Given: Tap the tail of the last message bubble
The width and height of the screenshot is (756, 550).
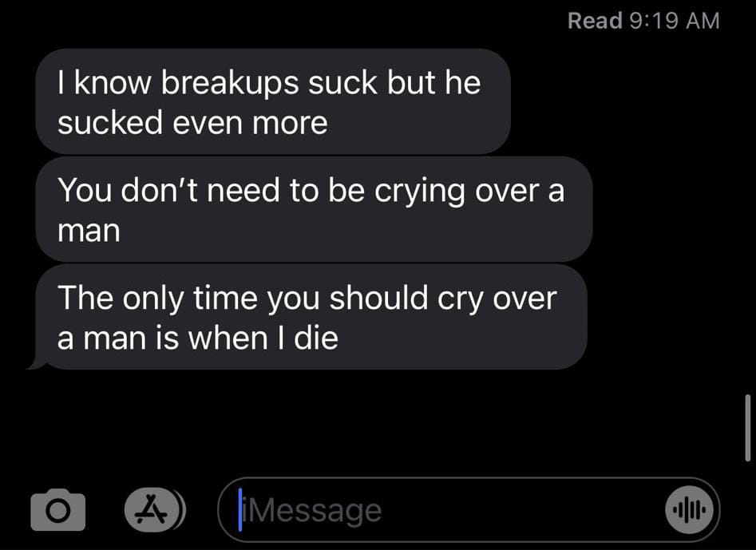Looking at the screenshot, I should [x=36, y=362].
